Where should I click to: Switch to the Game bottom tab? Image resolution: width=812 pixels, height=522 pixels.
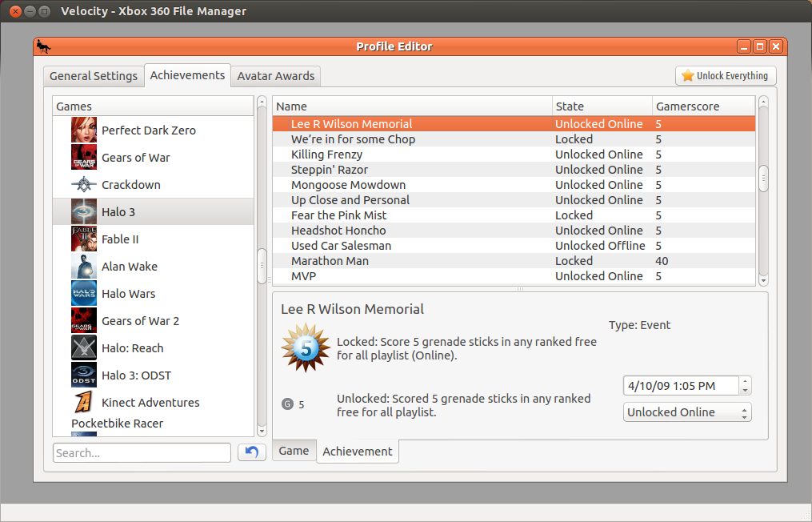pyautogui.click(x=294, y=451)
